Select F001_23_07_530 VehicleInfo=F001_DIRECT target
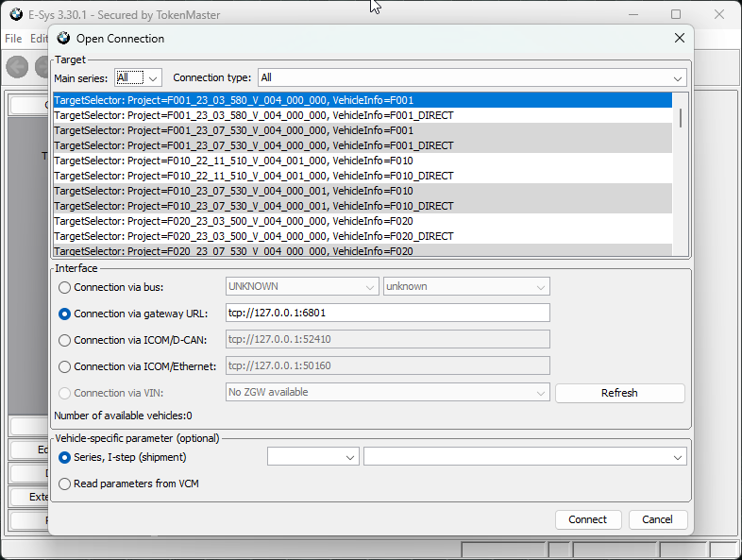The height and width of the screenshot is (560, 742). [363, 145]
